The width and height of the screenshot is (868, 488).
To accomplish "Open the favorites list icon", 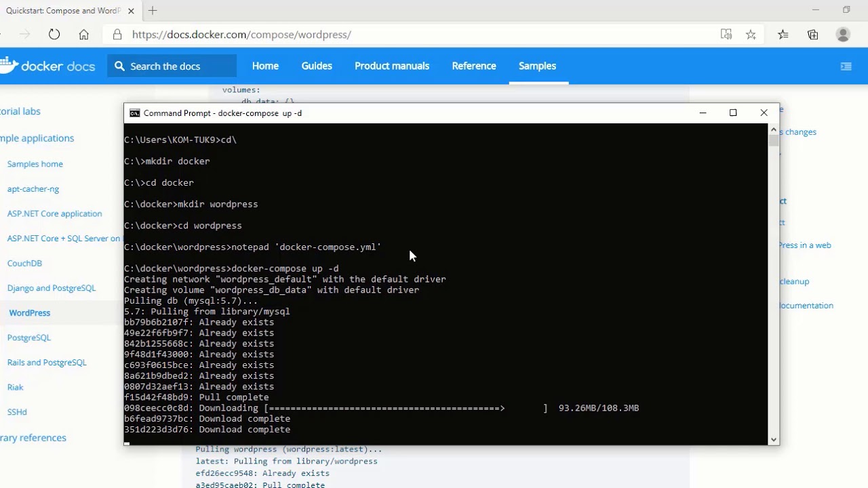I will point(783,35).
